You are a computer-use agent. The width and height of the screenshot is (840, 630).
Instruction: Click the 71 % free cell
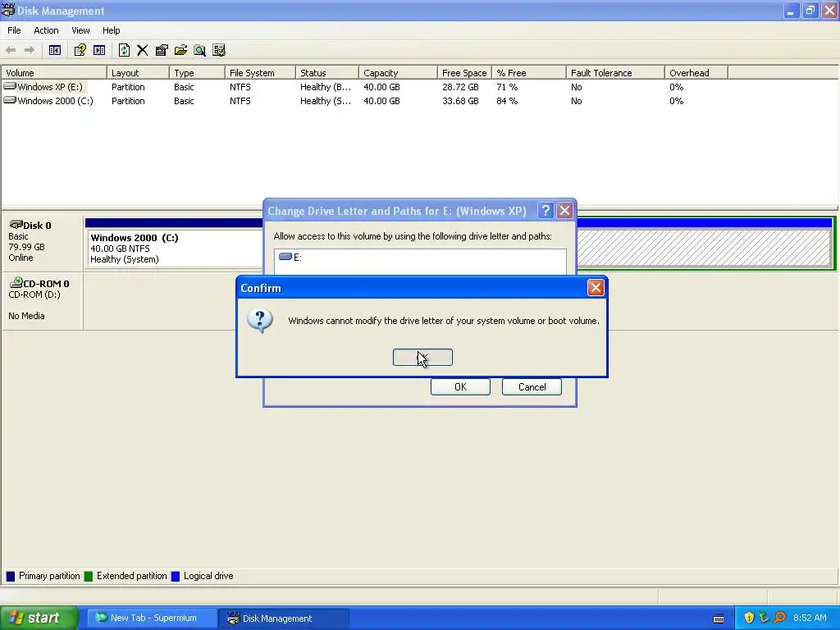[x=507, y=87]
